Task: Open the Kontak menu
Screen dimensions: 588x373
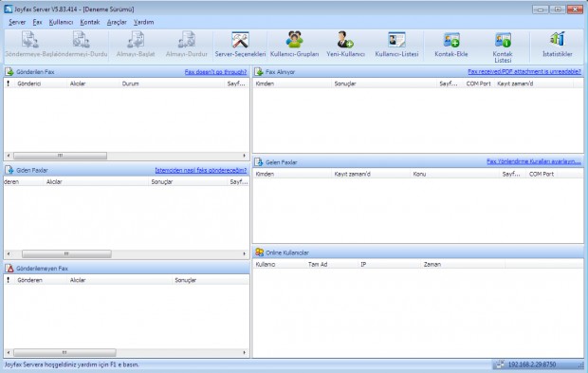Action: tap(90, 22)
